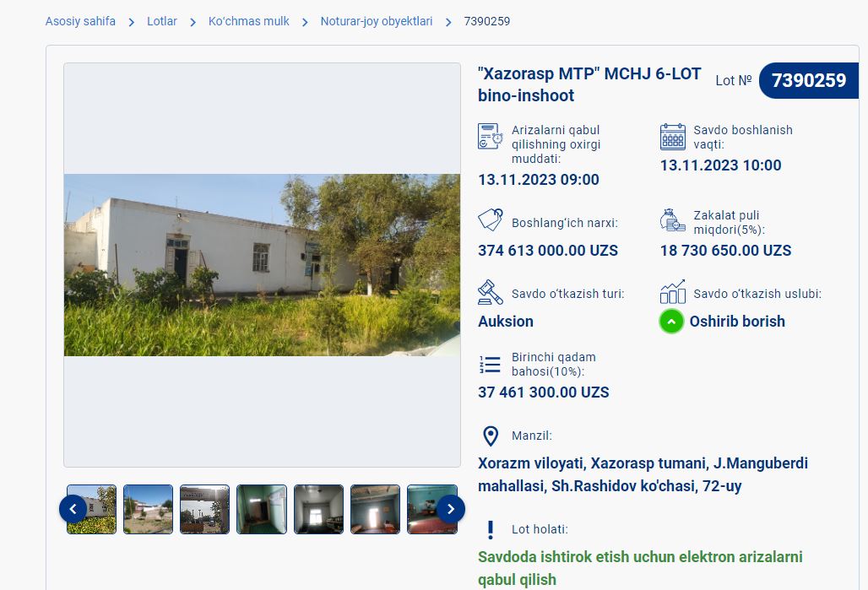The width and height of the screenshot is (868, 590).
Task: Select the gate entrance thumbnail photo
Action: click(x=204, y=509)
